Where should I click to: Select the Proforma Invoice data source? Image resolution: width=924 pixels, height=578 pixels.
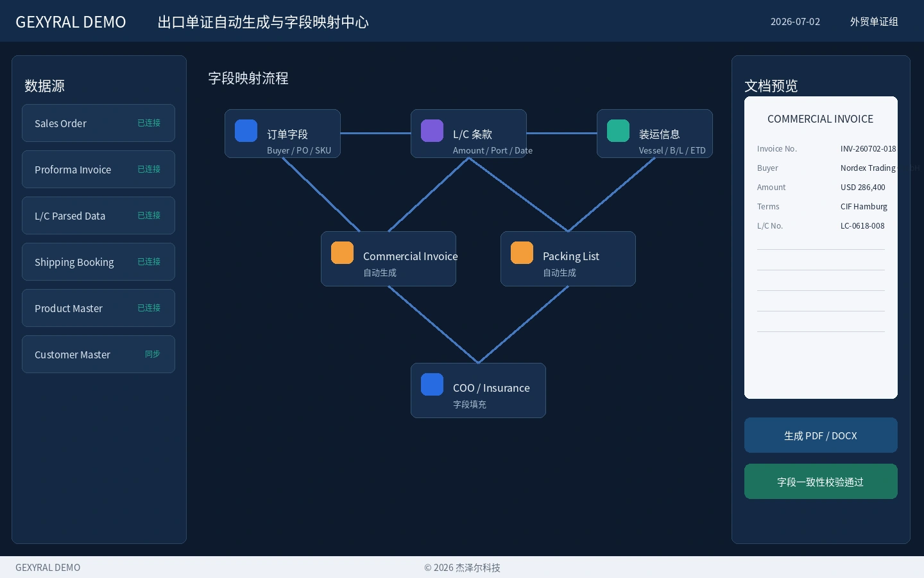98,169
